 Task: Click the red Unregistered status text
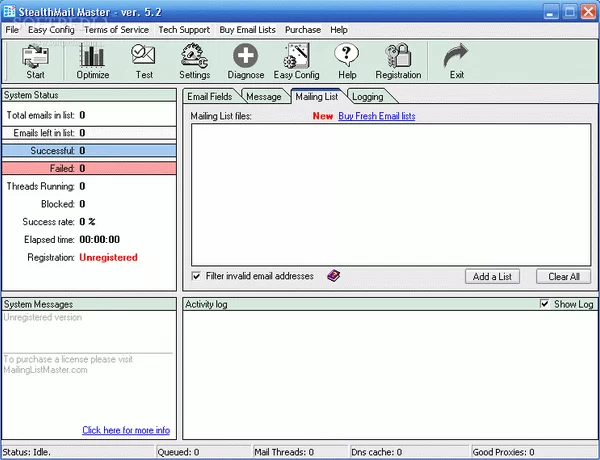pyautogui.click(x=108, y=258)
